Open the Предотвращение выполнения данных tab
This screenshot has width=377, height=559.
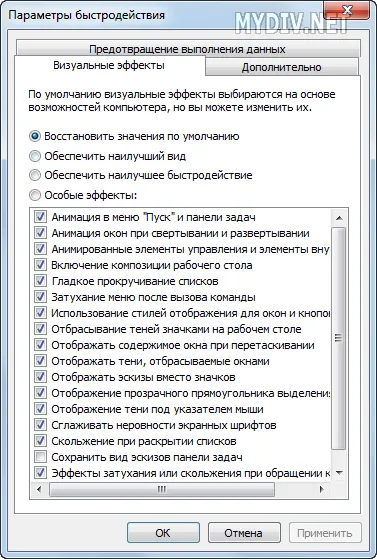[x=188, y=49]
